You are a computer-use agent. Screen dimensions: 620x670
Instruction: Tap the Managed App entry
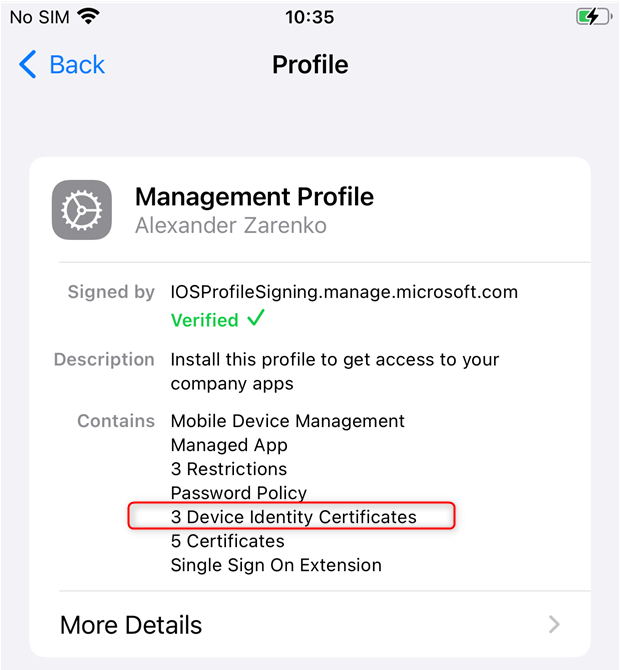pyautogui.click(x=229, y=445)
